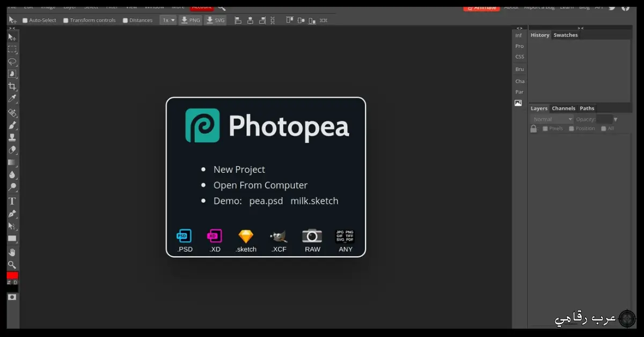This screenshot has width=644, height=337.
Task: Open the zoom level 1x dropdown
Action: [167, 20]
